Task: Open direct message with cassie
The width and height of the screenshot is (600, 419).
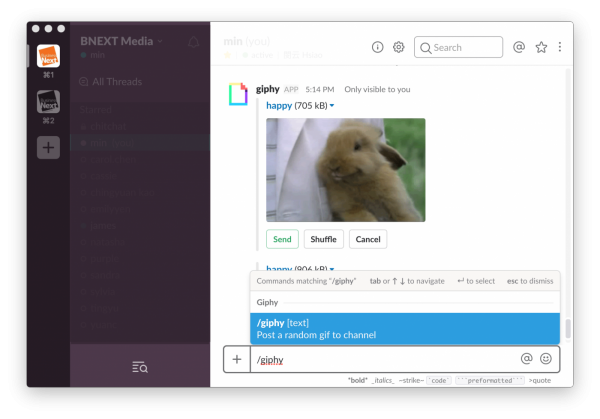Action: click(103, 176)
